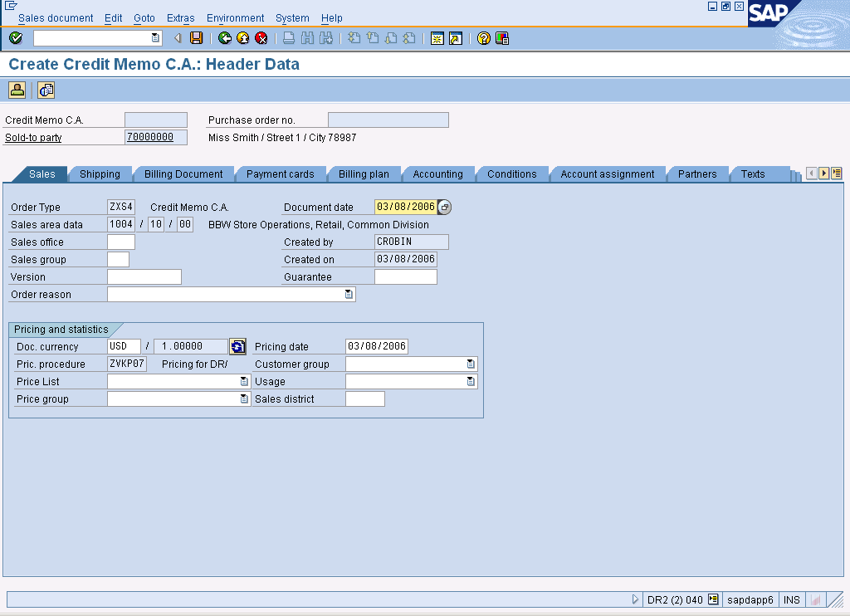The height and width of the screenshot is (616, 850).
Task: Expand status bar using triangle arrow
Action: 635,599
